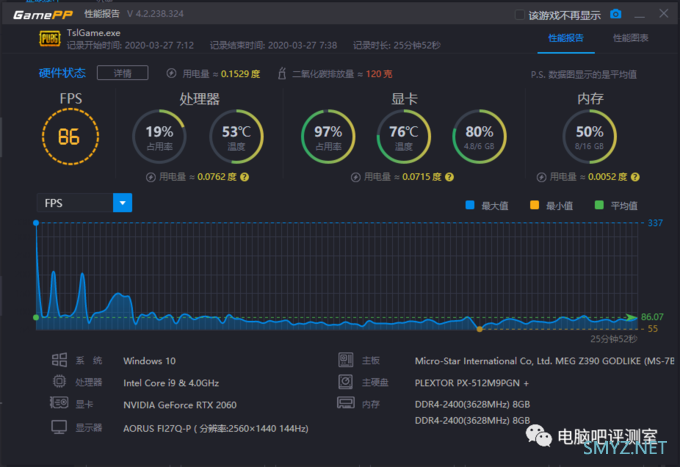680x467 pixels.
Task: Click the orange 最小值 legend swatch
Action: click(534, 205)
